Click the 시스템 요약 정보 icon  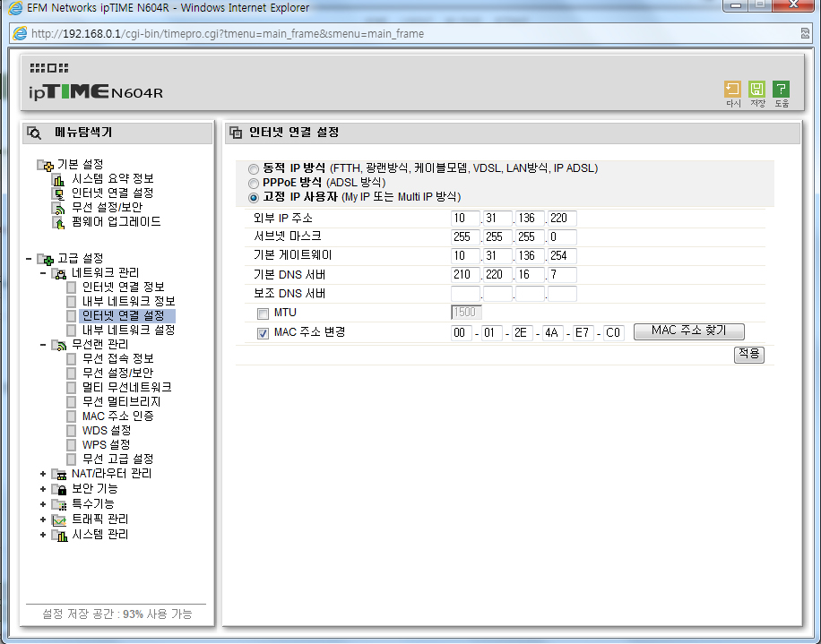pyautogui.click(x=58, y=179)
